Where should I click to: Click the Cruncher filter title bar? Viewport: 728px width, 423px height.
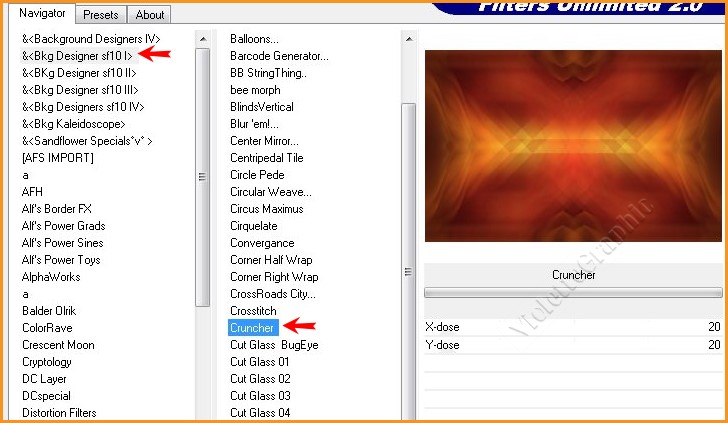tap(573, 275)
